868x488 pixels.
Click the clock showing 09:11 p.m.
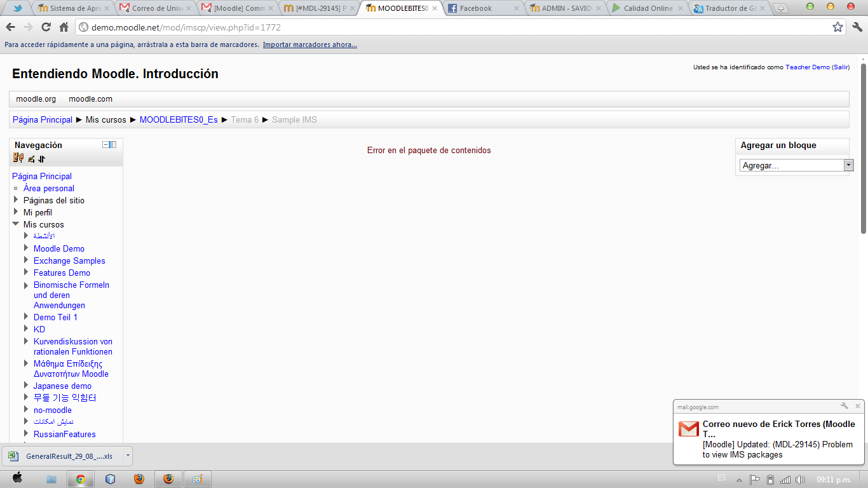click(834, 480)
